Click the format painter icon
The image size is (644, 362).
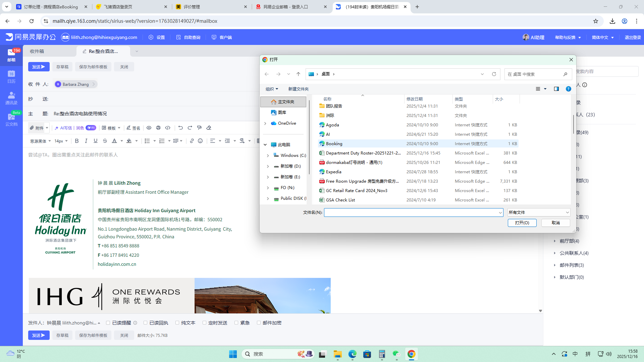(x=199, y=128)
